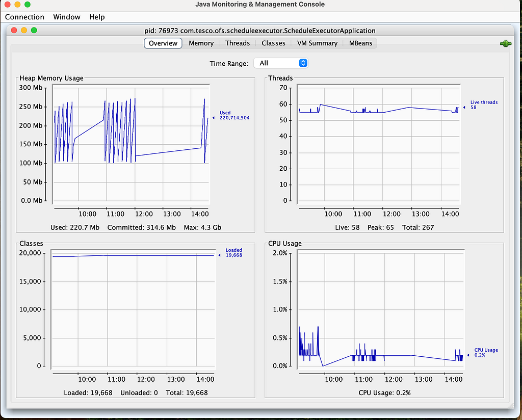This screenshot has width=522, height=420.
Task: Click the Used 220,714,504 heap marker
Action: pyautogui.click(x=231, y=115)
